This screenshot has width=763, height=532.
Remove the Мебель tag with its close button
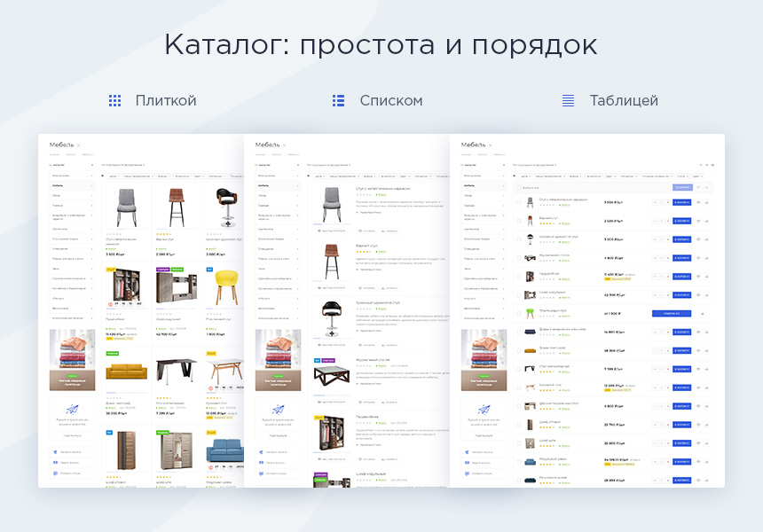[491, 145]
